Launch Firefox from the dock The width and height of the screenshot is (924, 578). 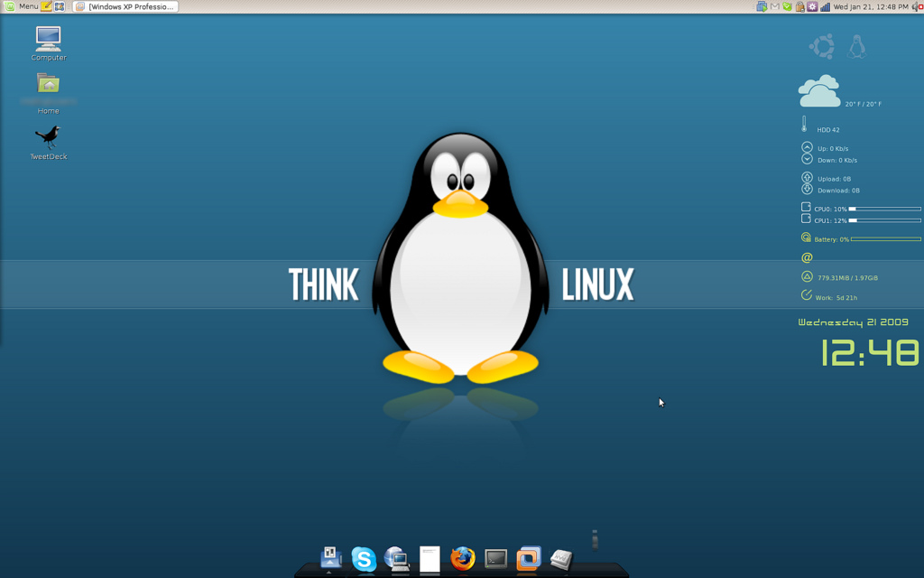pyautogui.click(x=463, y=560)
